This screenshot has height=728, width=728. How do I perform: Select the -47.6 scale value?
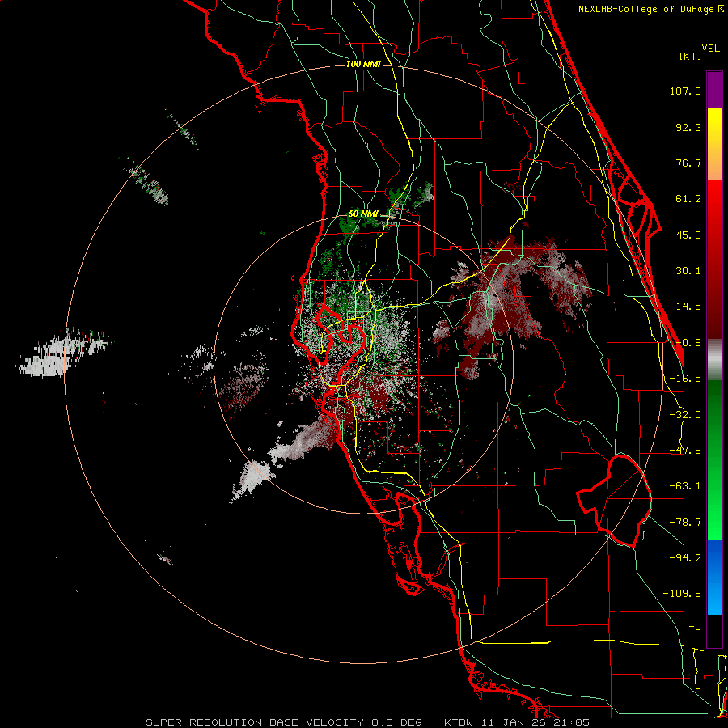click(x=685, y=451)
